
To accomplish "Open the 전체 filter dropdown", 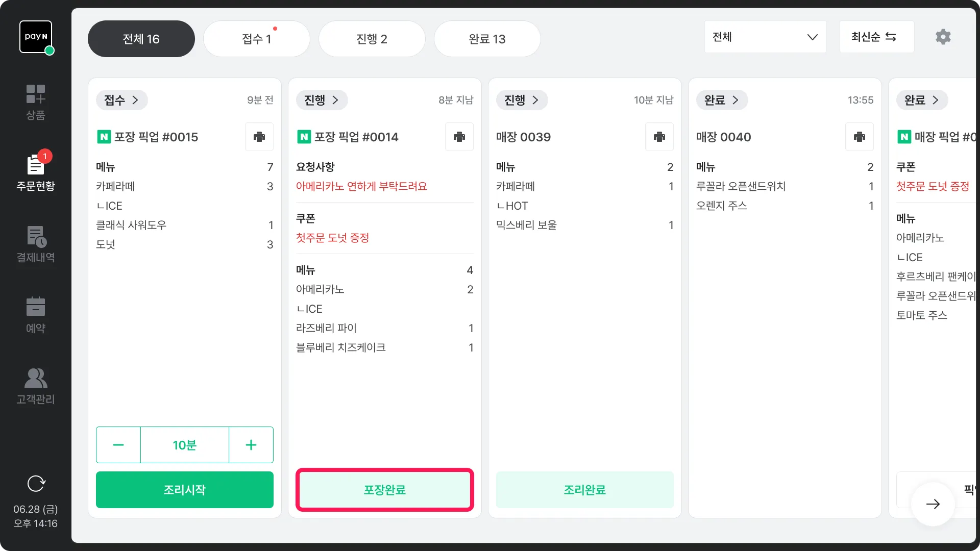I will (765, 37).
